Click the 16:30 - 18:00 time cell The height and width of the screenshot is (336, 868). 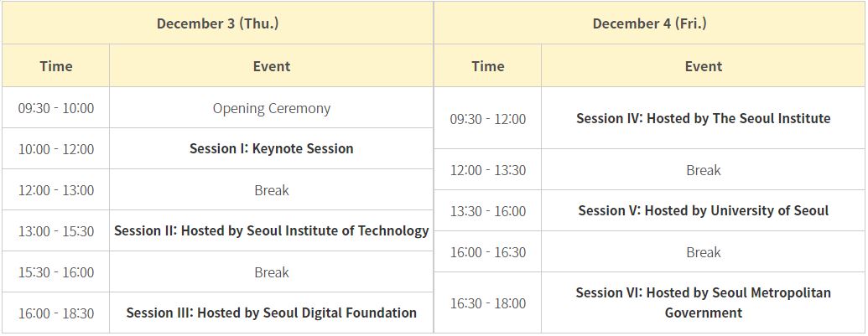point(488,302)
